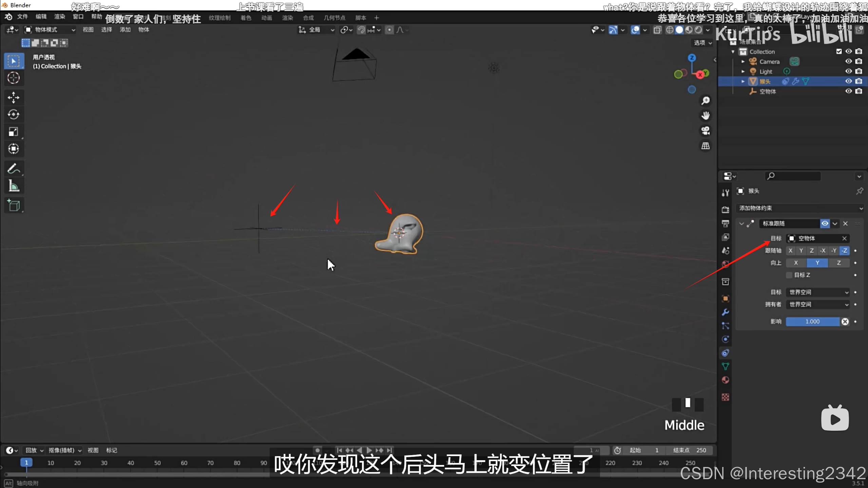868x488 pixels.
Task: Select the Scale tool
Action: [14, 132]
